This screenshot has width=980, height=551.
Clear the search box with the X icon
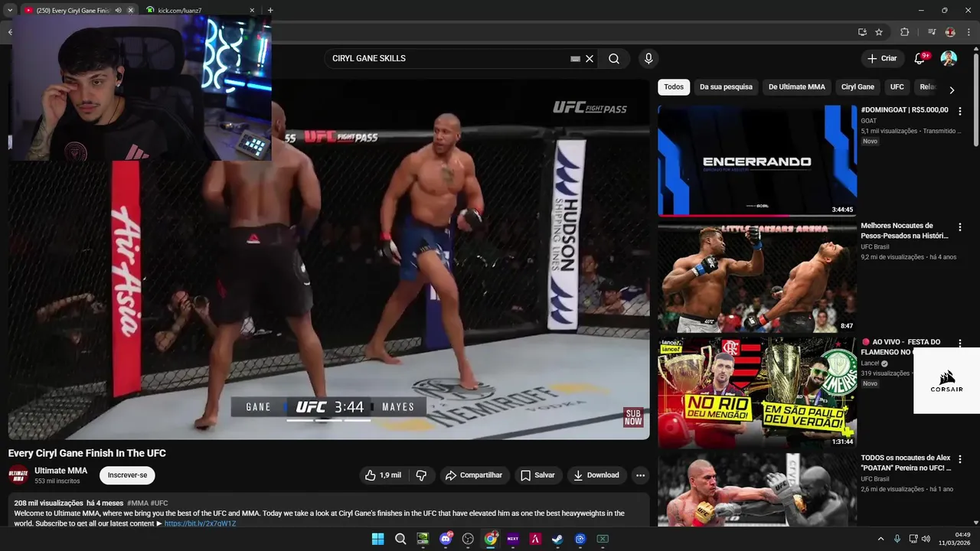coord(590,58)
